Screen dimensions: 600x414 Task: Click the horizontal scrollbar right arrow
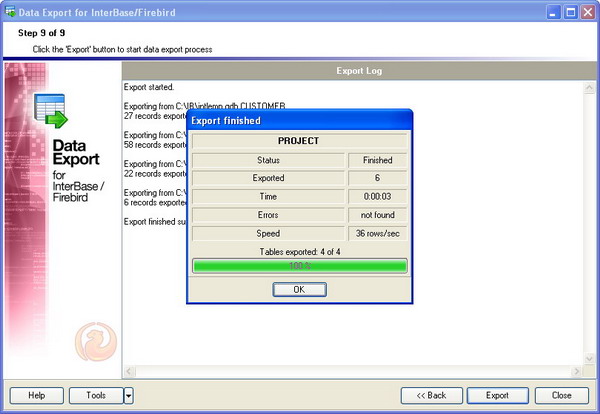click(x=576, y=371)
